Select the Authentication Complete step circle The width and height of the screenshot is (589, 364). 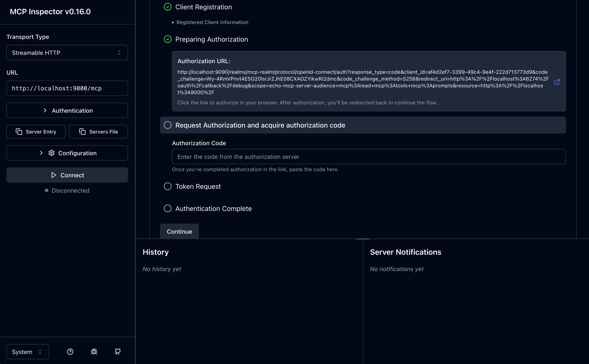pos(168,208)
